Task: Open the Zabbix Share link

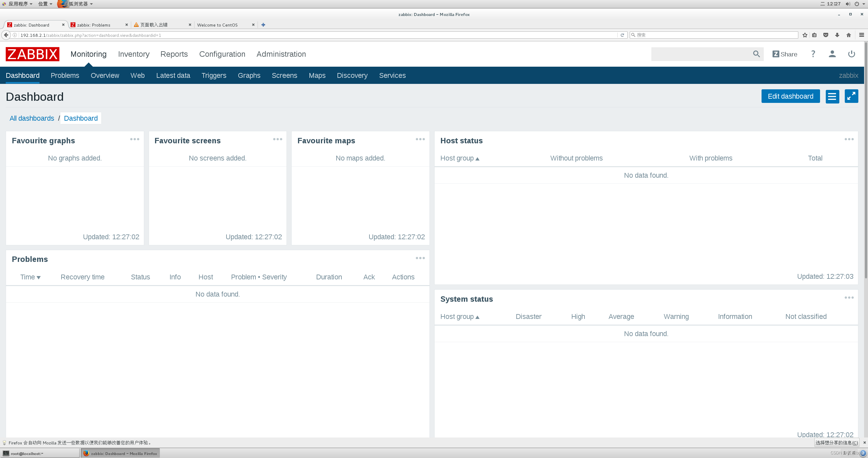Action: (785, 54)
